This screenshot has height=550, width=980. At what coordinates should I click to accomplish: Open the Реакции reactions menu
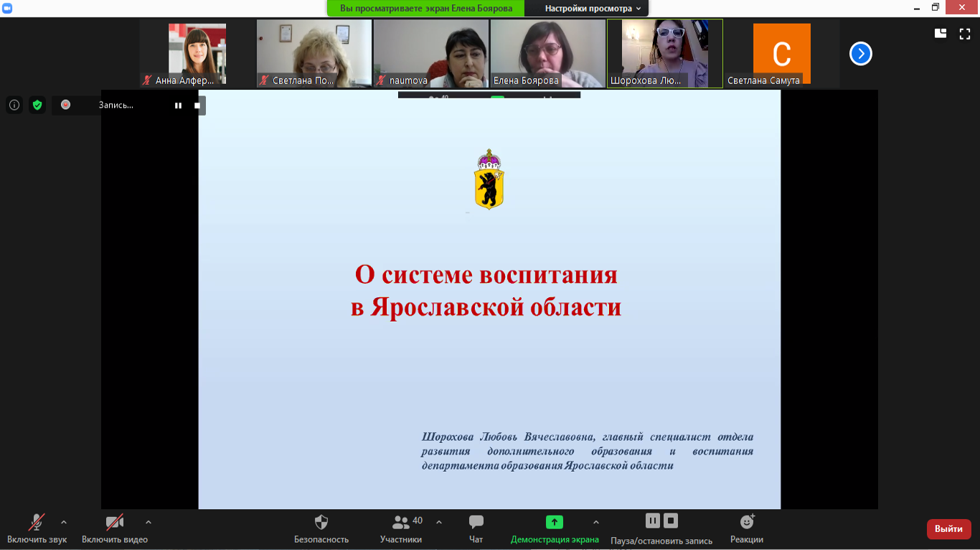[x=747, y=530]
